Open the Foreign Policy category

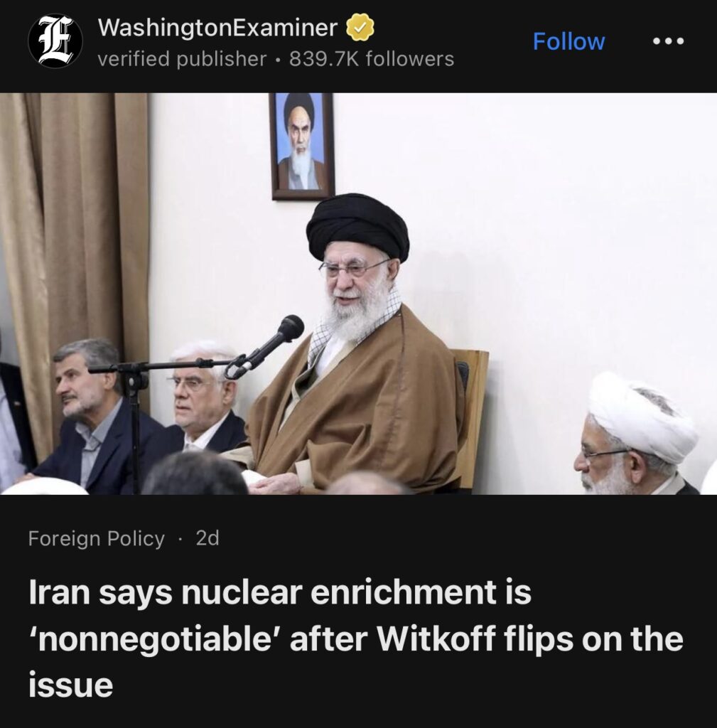(x=97, y=539)
